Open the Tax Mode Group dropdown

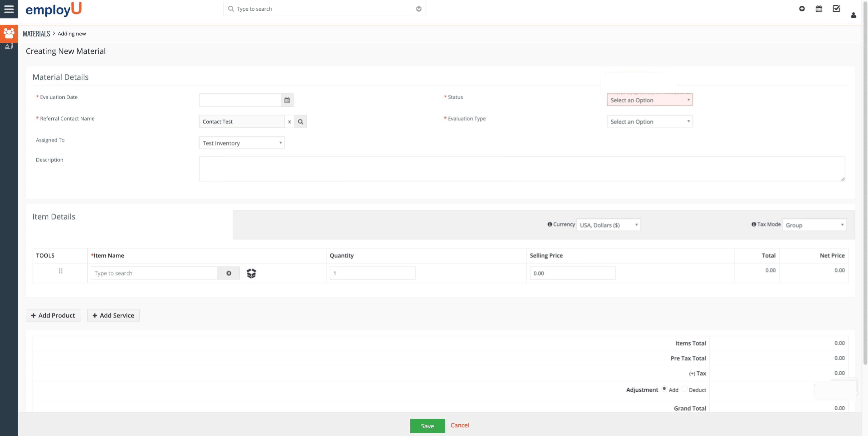pos(814,225)
